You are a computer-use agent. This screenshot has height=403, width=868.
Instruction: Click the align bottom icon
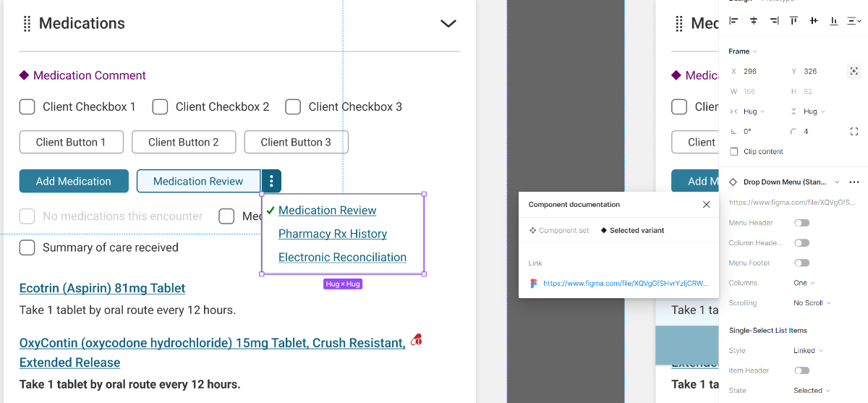(x=833, y=21)
